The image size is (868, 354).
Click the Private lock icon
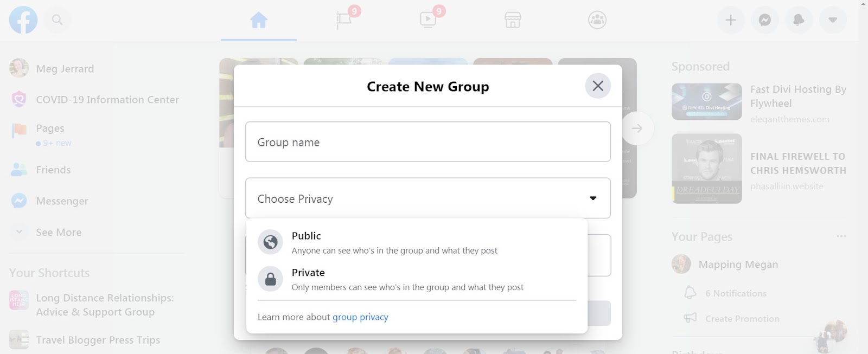270,279
